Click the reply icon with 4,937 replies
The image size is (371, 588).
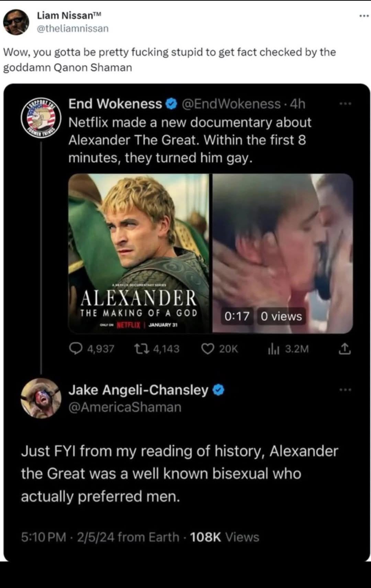tap(75, 349)
